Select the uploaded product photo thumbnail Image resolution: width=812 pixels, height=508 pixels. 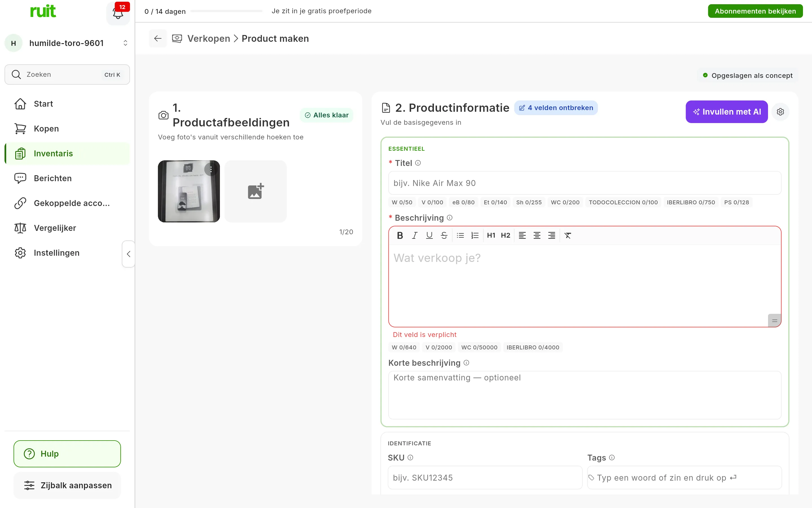(189, 191)
